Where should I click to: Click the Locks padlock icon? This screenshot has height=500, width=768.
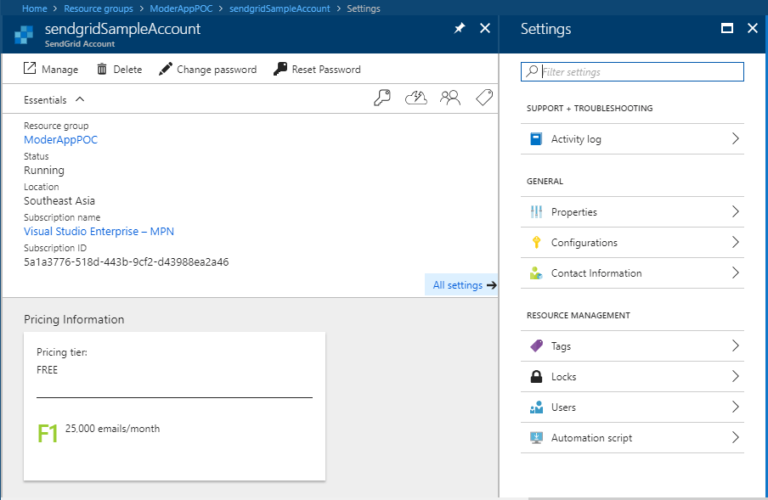coord(536,376)
